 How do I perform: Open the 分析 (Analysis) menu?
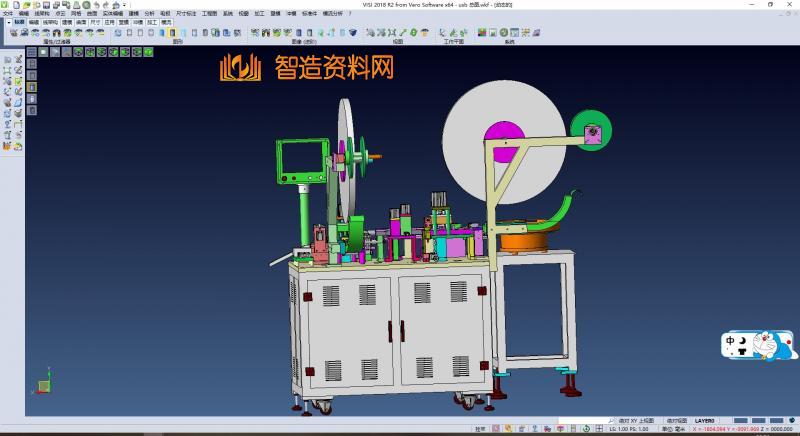coord(149,13)
